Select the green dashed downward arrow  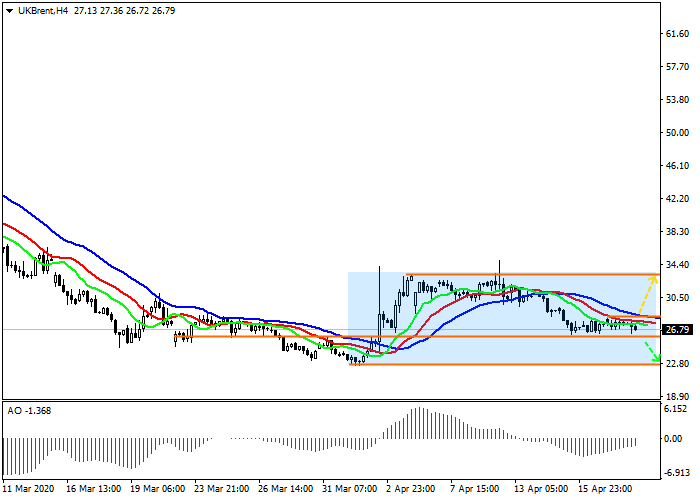click(x=651, y=351)
